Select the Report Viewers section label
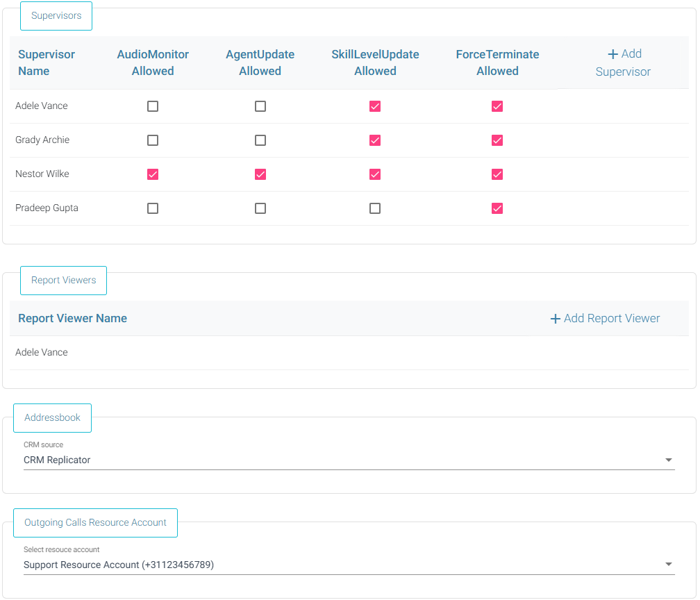Image resolution: width=700 pixels, height=600 pixels. [x=63, y=281]
